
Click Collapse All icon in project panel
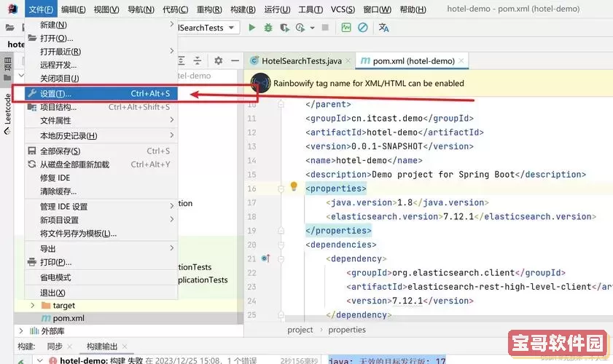198,60
